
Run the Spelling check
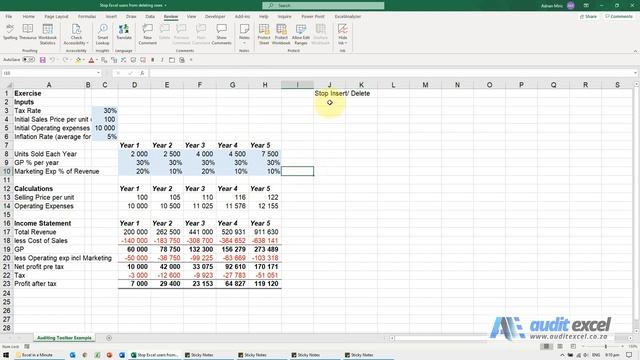click(10, 32)
